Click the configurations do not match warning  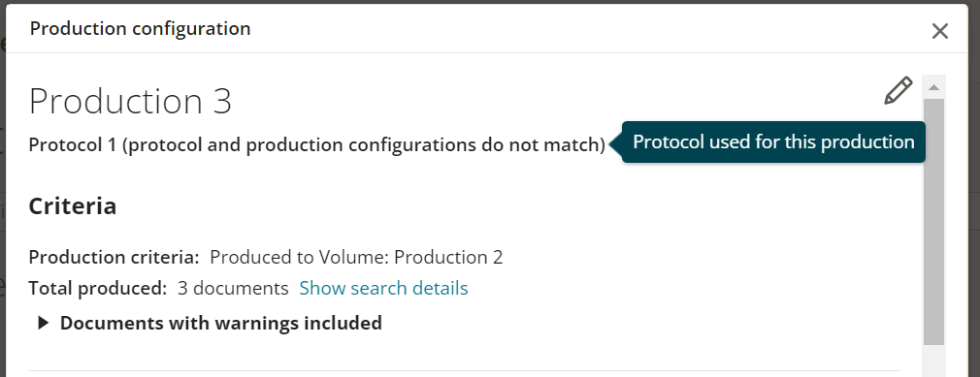point(363,144)
